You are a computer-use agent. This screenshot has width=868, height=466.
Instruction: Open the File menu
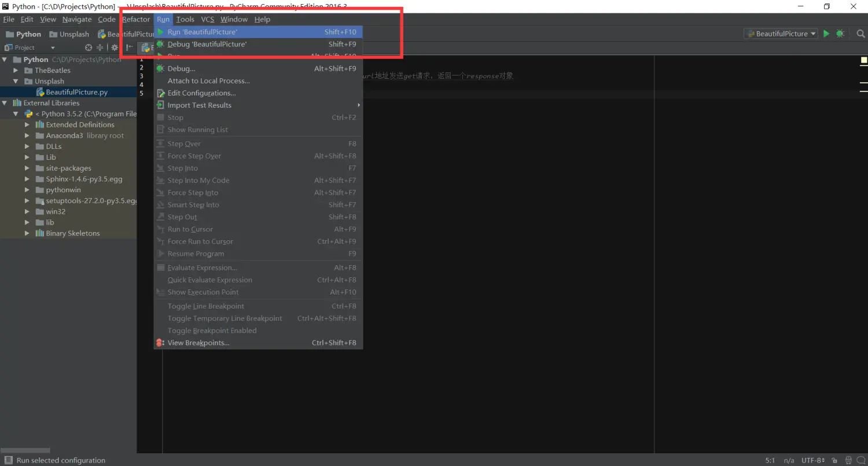tap(9, 19)
